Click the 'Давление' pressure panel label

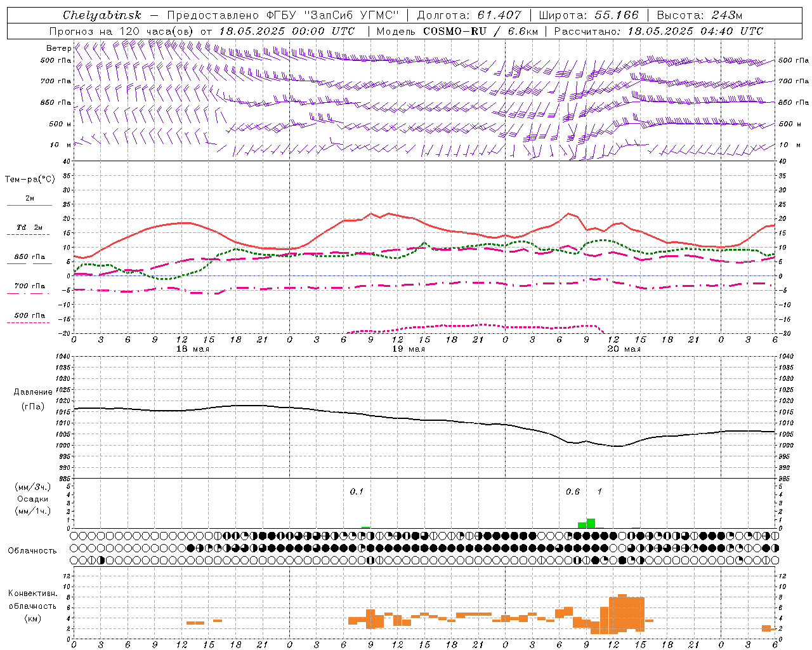click(x=32, y=392)
